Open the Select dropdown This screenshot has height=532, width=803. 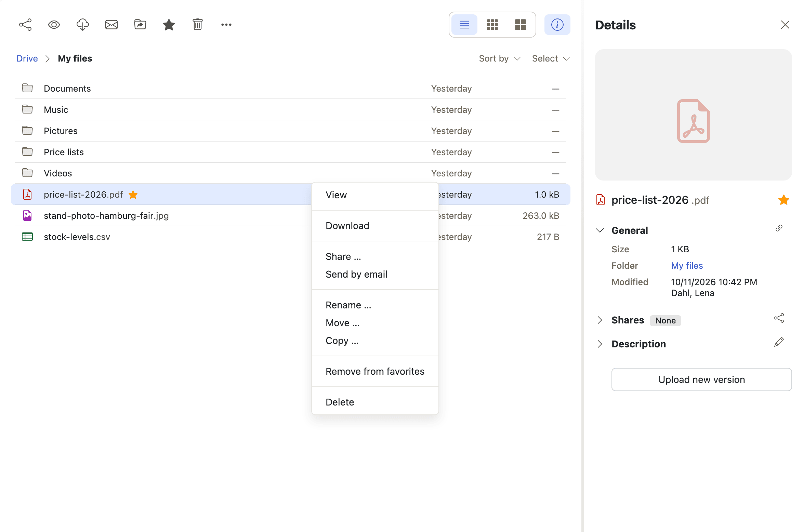(x=551, y=58)
